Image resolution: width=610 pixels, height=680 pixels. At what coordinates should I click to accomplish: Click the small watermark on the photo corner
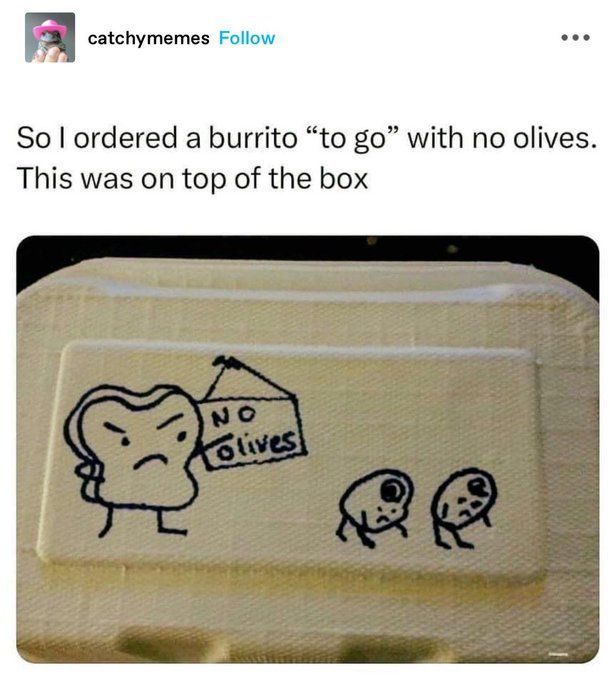(557, 653)
